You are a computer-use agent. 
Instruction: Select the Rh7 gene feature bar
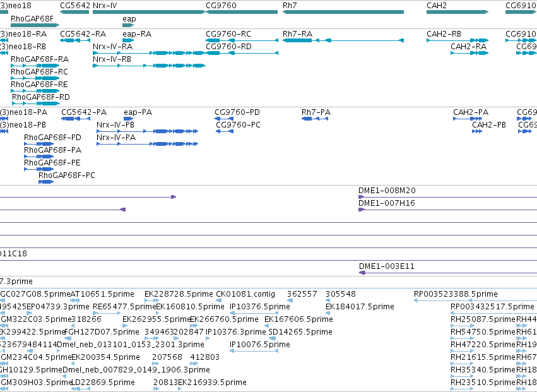coord(343,12)
